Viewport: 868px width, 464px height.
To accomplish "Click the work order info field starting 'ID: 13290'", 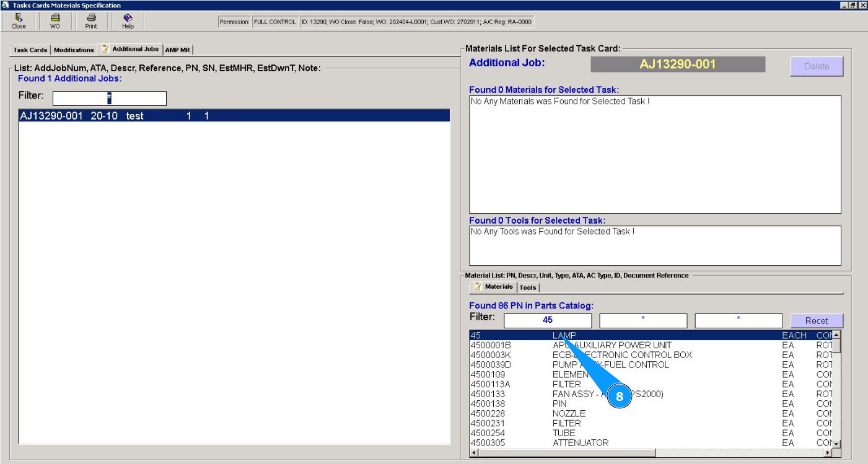I will (416, 22).
